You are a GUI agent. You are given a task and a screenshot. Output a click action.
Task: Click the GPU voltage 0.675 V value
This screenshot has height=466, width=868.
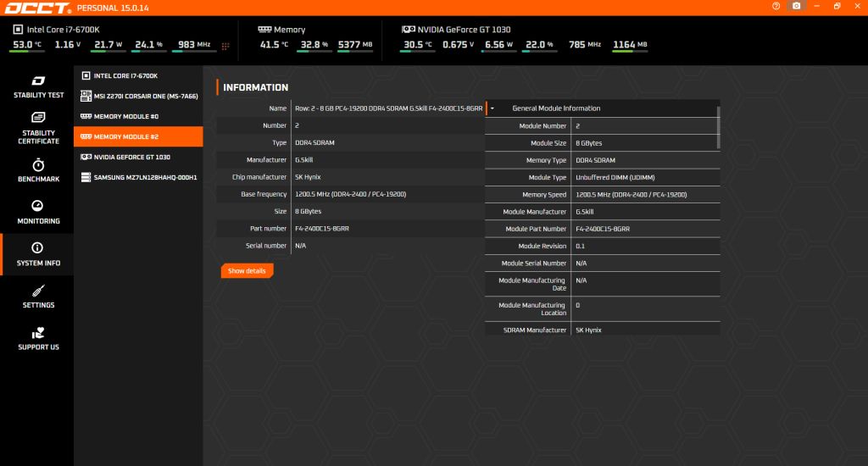point(458,45)
